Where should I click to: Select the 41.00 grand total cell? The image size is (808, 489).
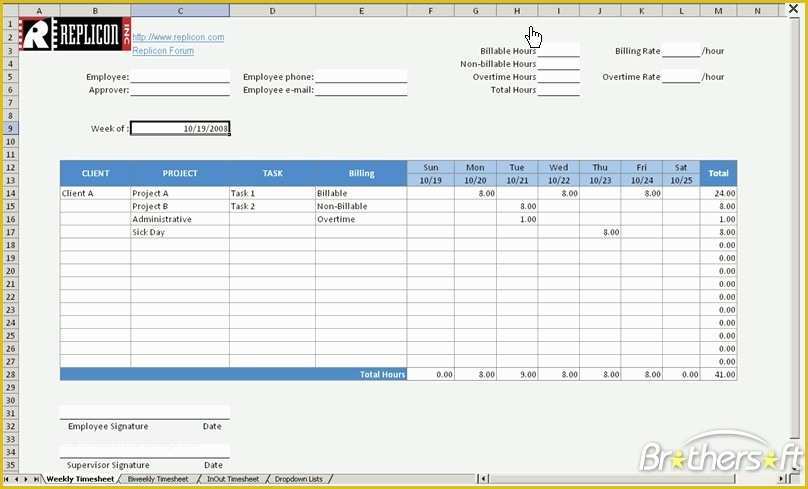[718, 374]
